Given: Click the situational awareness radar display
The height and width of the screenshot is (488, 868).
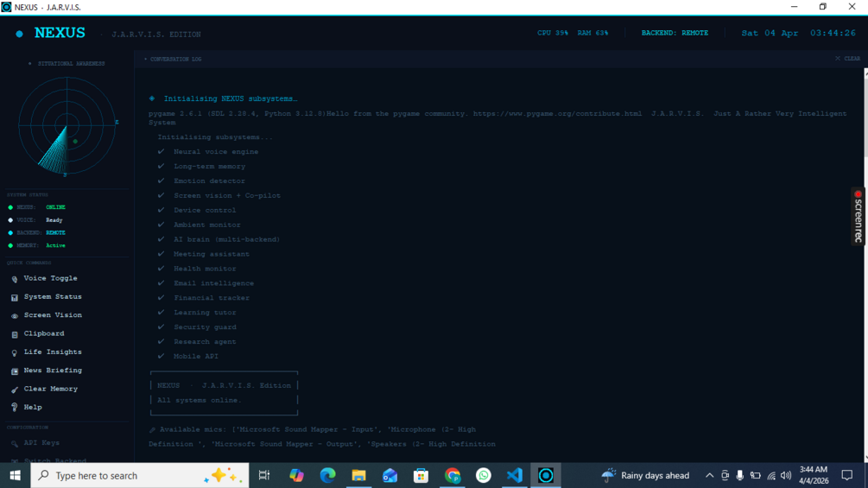Looking at the screenshot, I should [x=67, y=125].
